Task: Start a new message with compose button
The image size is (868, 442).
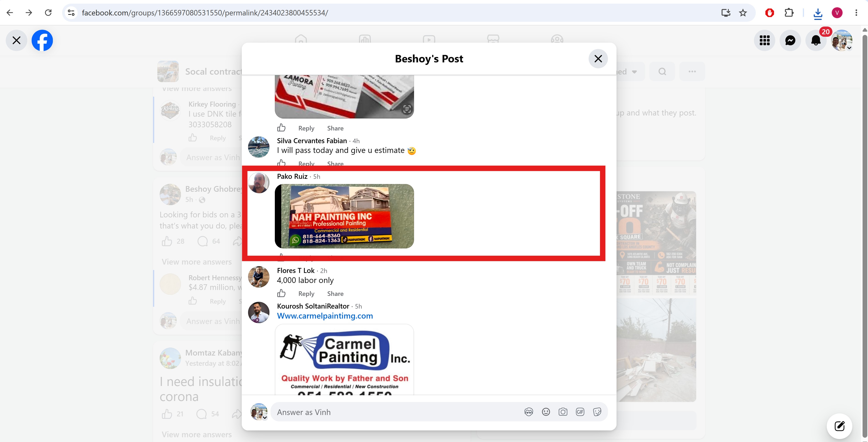Action: (x=839, y=426)
